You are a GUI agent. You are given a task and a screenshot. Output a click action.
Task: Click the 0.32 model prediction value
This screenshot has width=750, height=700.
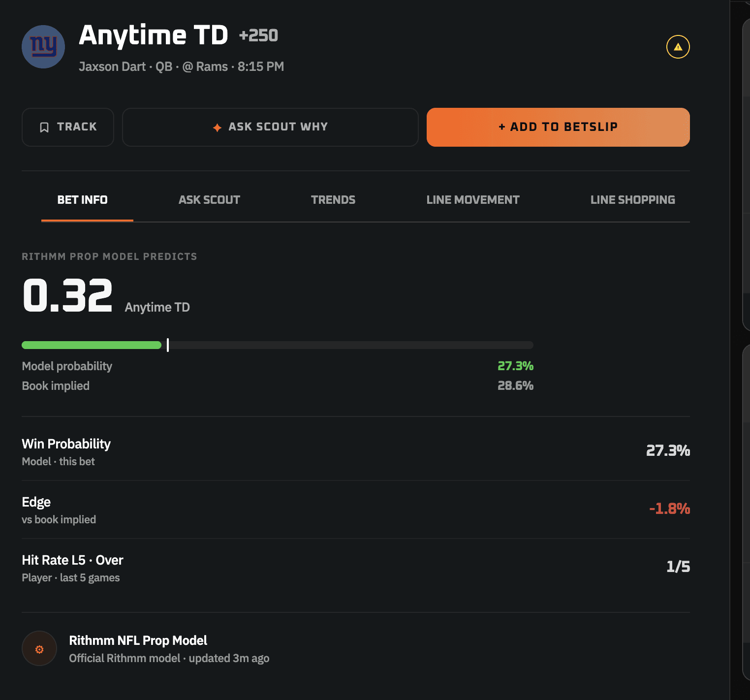tap(68, 295)
